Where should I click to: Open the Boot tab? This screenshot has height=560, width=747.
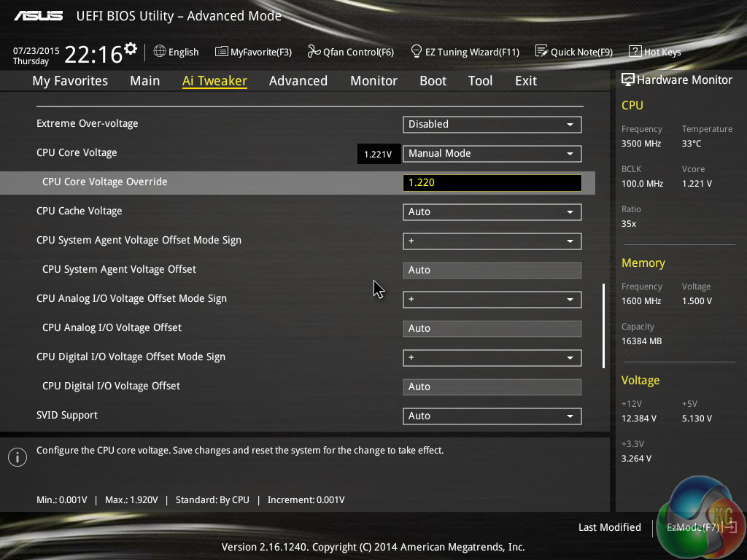point(433,81)
